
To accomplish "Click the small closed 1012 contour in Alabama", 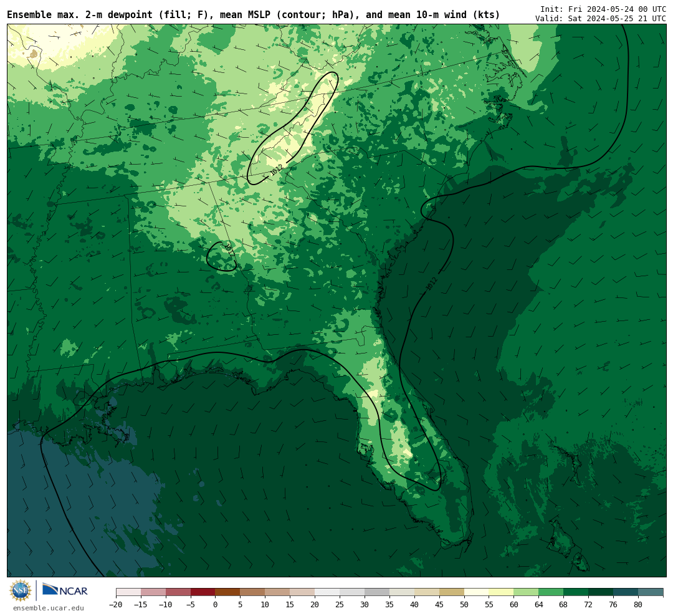I will point(221,256).
